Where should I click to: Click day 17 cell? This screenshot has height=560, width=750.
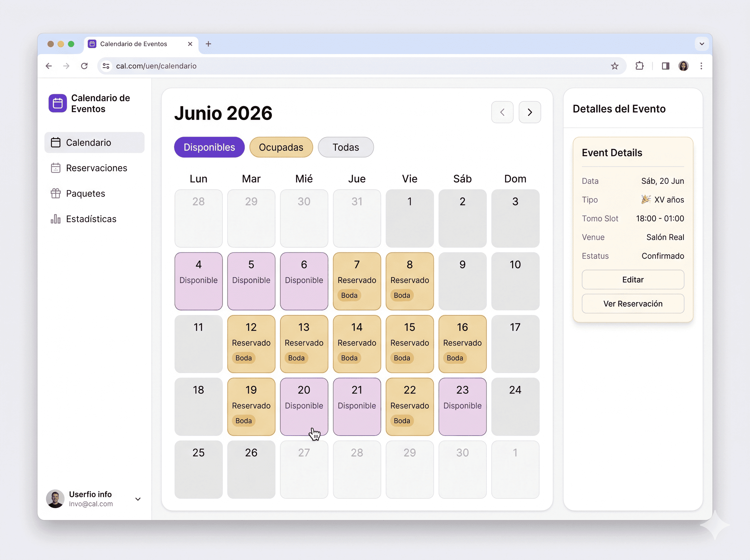pos(515,344)
